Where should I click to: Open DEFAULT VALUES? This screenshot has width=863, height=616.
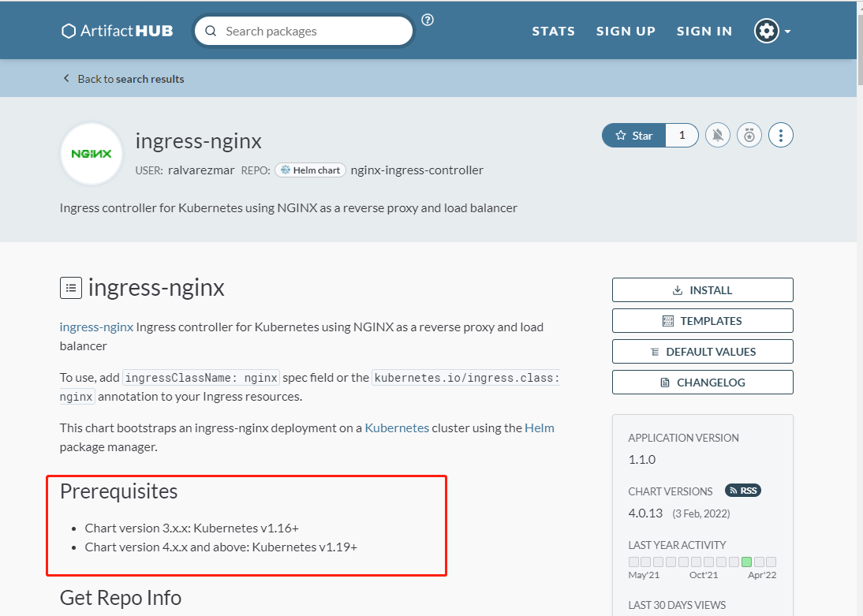(702, 352)
